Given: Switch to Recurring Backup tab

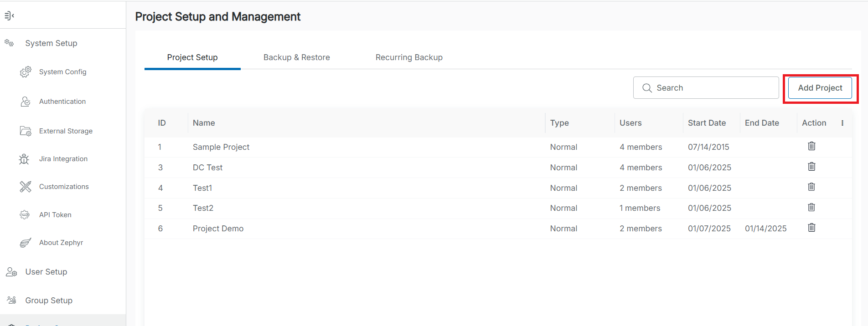Looking at the screenshot, I should pos(409,57).
